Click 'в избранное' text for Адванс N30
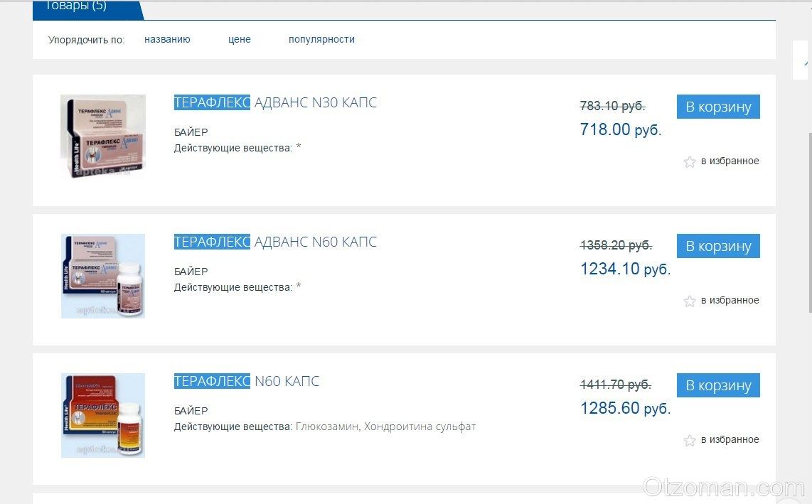 [730, 161]
